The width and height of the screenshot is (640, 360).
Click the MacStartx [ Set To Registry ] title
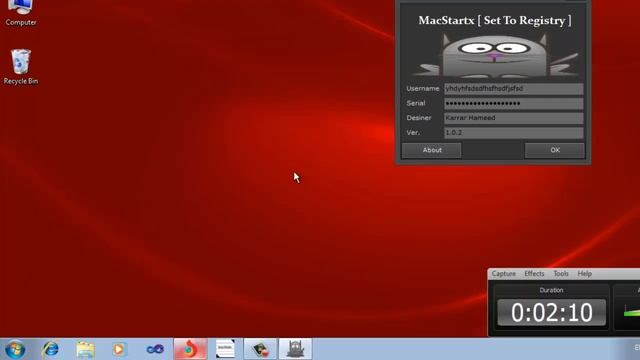pos(495,20)
